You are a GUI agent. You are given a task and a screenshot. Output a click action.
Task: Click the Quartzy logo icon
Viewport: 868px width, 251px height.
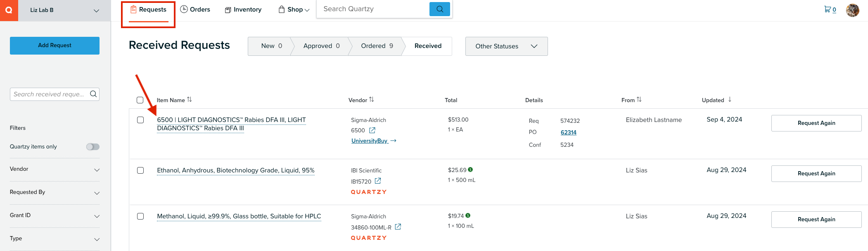pyautogui.click(x=9, y=10)
